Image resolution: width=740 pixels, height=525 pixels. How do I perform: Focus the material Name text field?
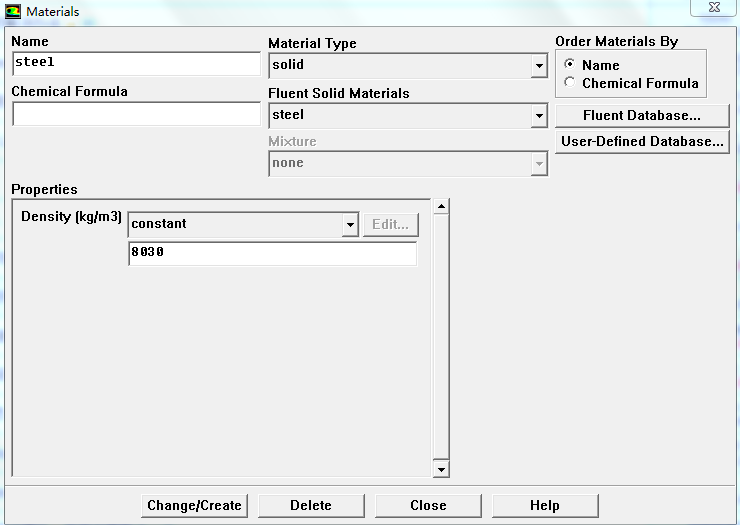135,63
